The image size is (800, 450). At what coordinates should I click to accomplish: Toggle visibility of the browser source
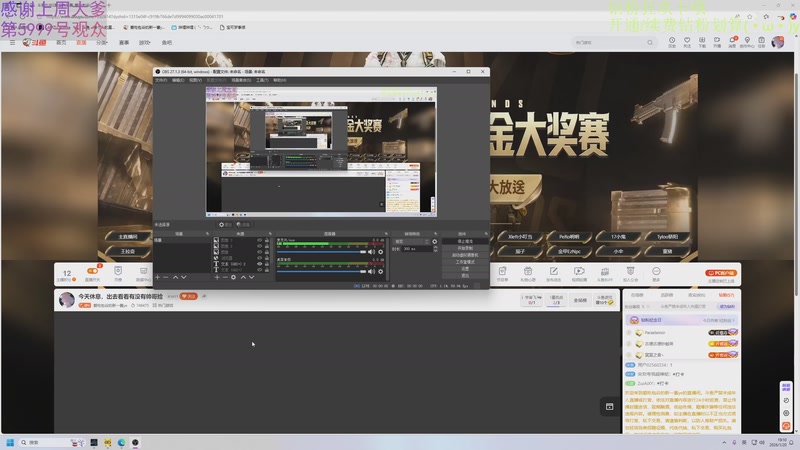pyautogui.click(x=259, y=258)
